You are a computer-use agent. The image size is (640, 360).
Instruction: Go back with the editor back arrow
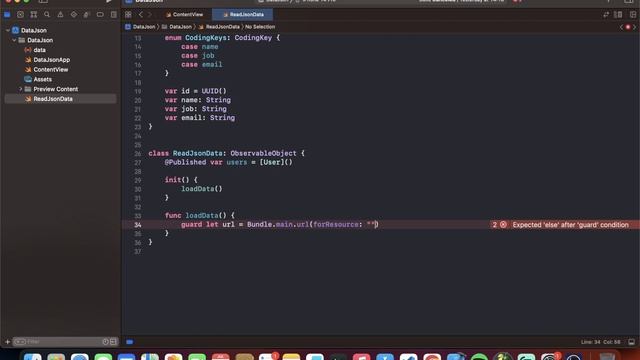141,15
